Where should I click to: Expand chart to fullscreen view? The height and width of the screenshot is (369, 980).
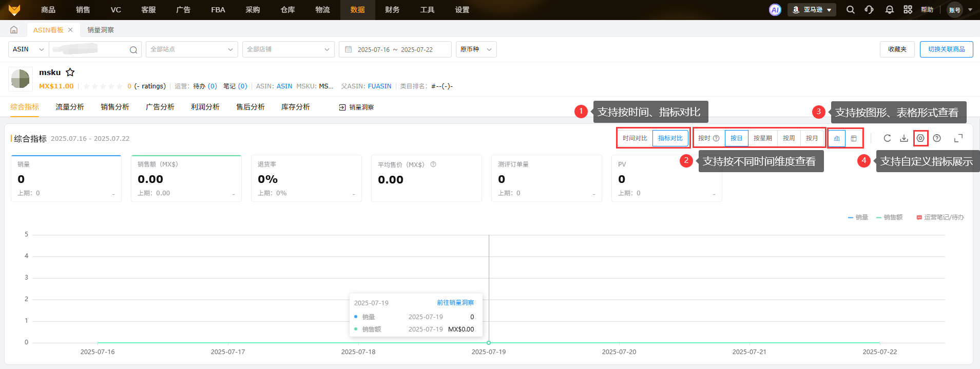[958, 138]
